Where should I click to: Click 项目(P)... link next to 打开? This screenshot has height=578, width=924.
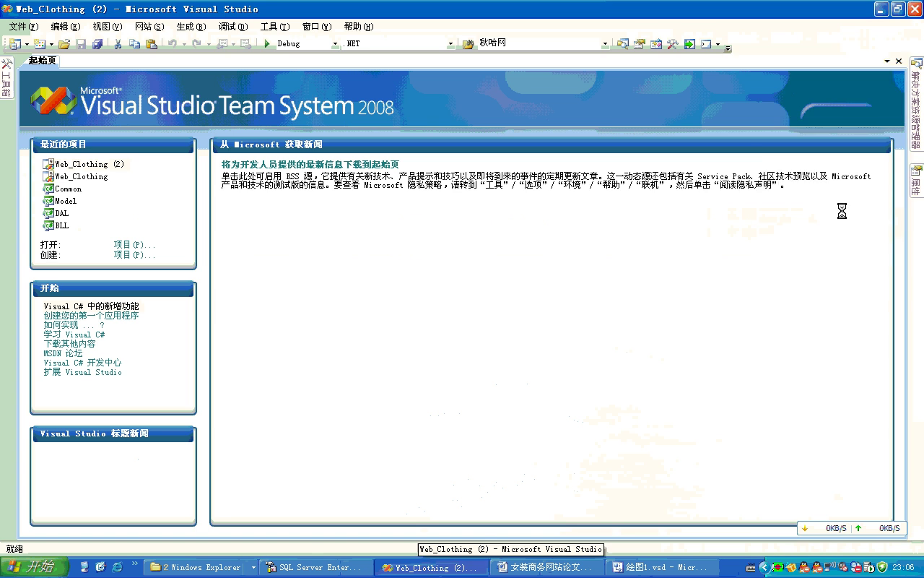click(134, 245)
